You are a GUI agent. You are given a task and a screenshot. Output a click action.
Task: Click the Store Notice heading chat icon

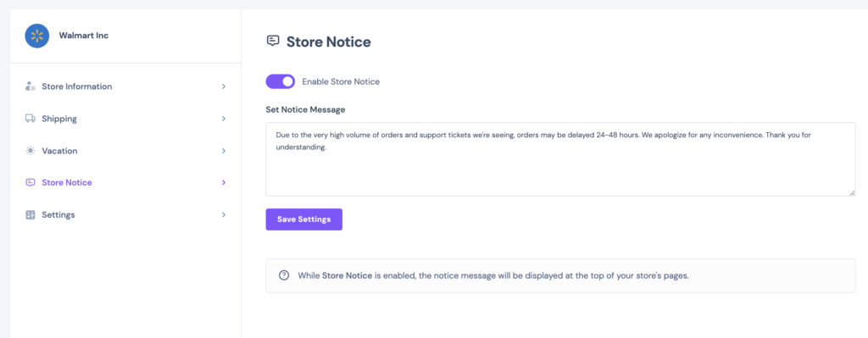tap(272, 41)
